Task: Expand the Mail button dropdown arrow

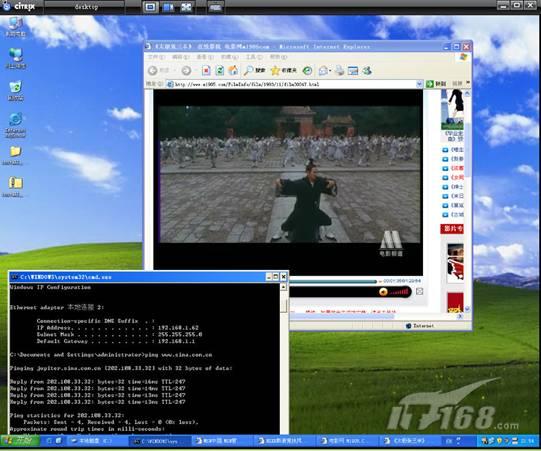Action: tap(330, 71)
